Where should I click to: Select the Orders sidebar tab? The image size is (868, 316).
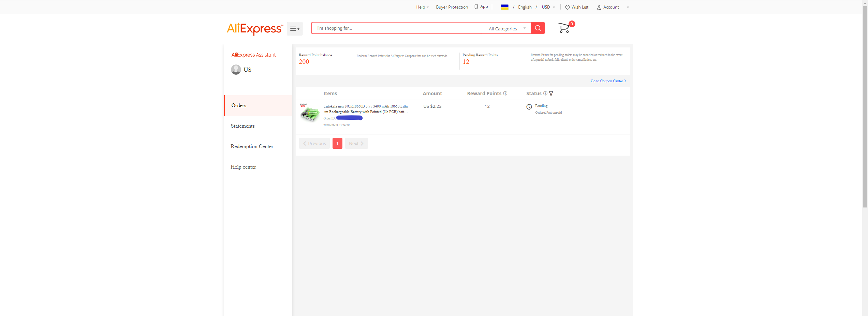click(x=258, y=105)
